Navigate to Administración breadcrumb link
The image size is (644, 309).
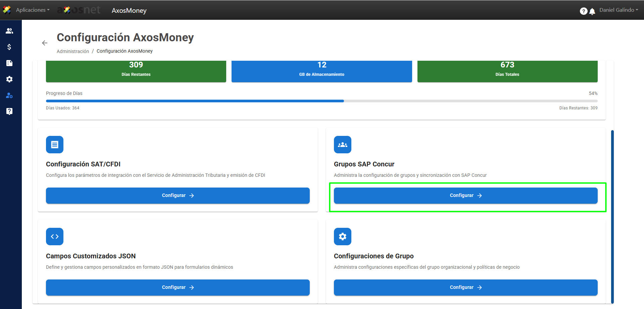[x=73, y=51]
